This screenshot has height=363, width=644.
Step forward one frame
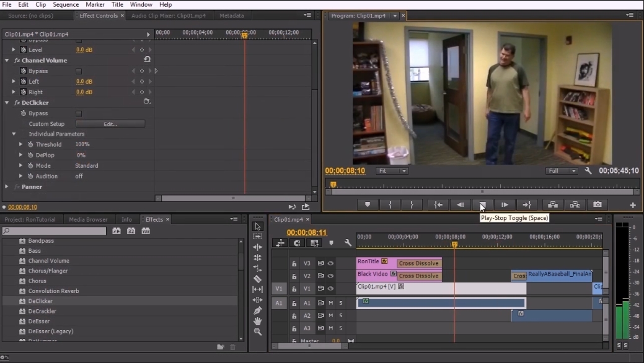tap(505, 204)
